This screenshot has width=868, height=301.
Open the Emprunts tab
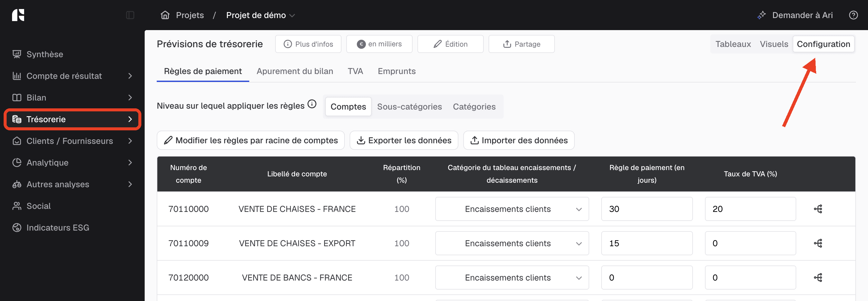(397, 71)
